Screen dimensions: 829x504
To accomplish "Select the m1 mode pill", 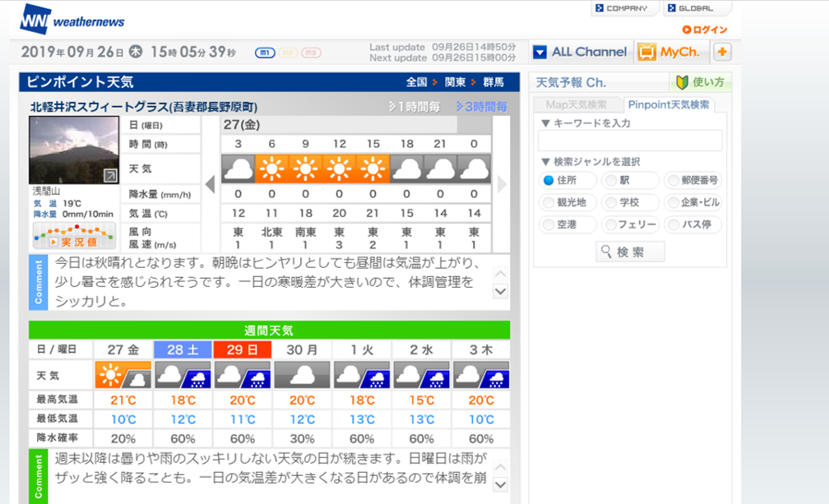I will click(x=265, y=53).
